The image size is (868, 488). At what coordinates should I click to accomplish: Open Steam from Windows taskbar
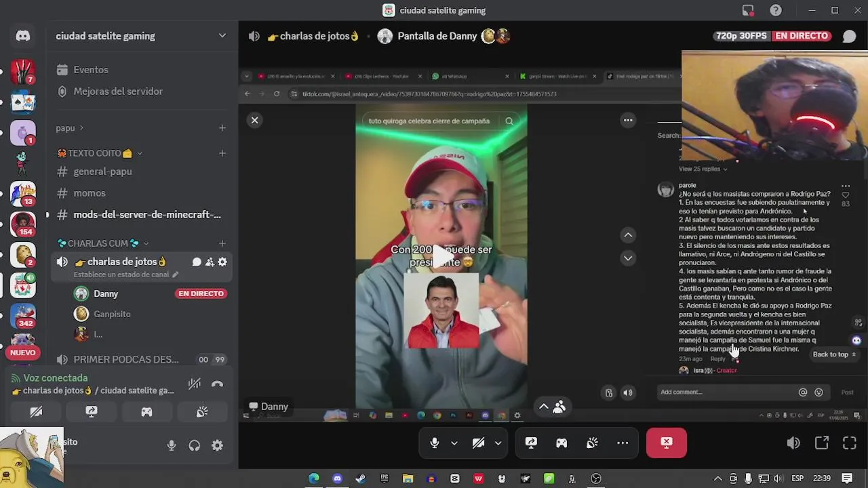360,479
